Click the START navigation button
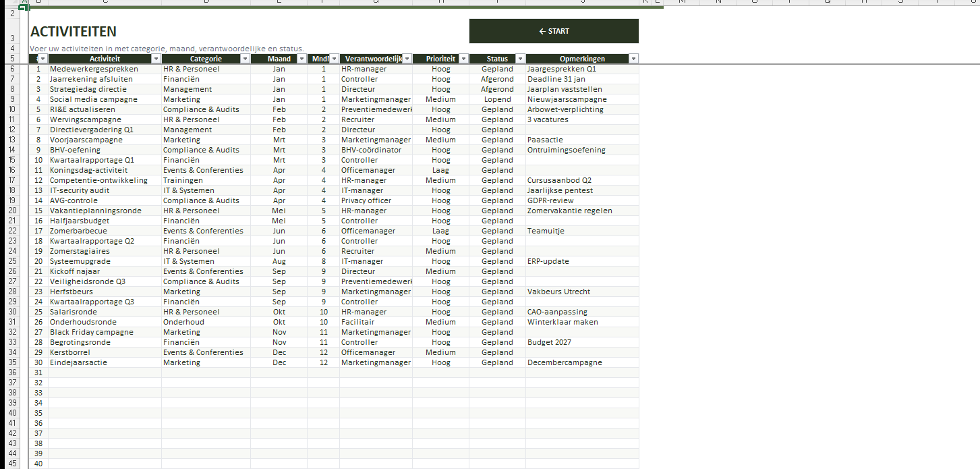The height and width of the screenshot is (469, 980). (x=554, y=31)
